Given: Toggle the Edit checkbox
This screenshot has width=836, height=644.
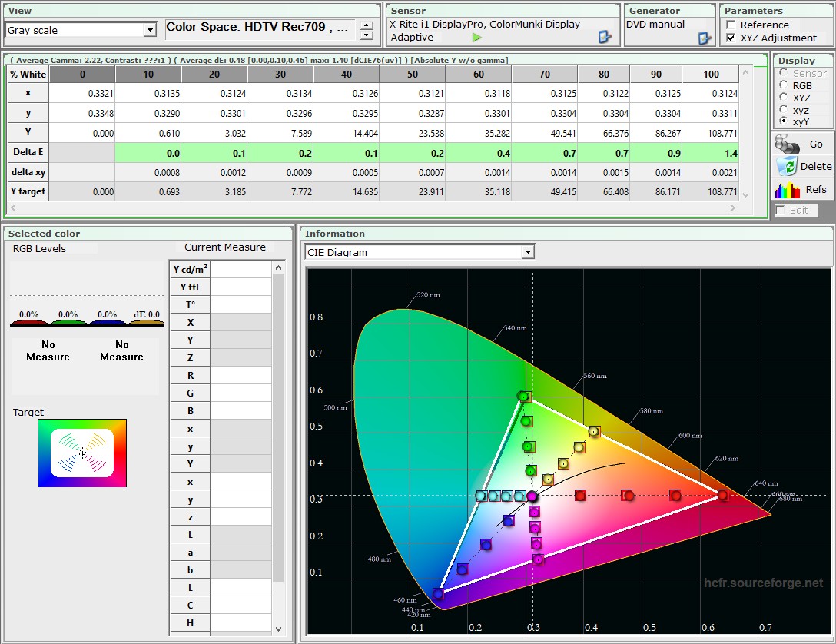Looking at the screenshot, I should tap(781, 210).
